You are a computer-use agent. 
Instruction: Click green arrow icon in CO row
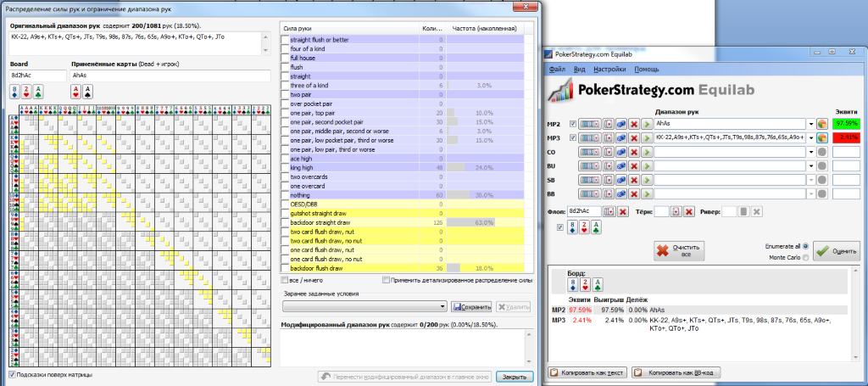[646, 152]
